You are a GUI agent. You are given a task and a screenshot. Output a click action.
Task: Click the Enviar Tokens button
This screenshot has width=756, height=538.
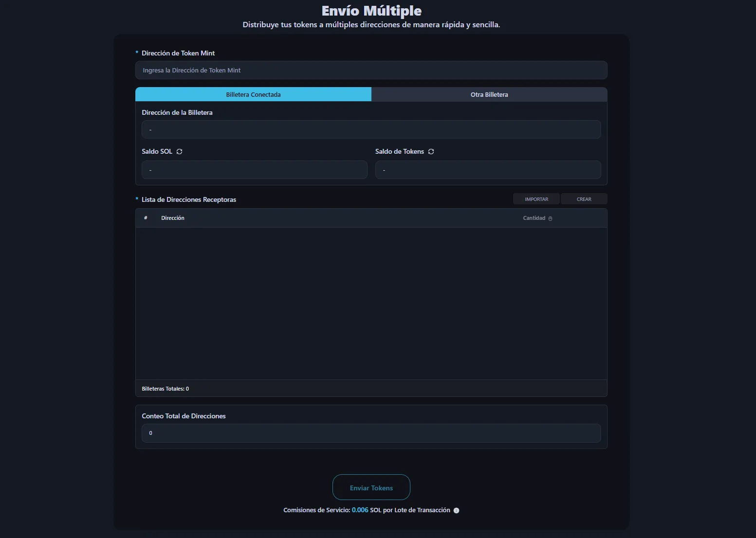tap(371, 487)
